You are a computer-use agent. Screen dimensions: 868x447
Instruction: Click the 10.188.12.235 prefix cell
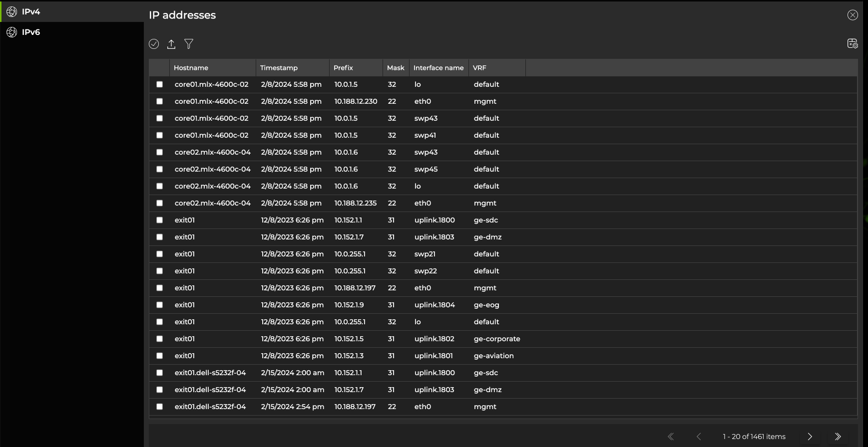pos(356,203)
